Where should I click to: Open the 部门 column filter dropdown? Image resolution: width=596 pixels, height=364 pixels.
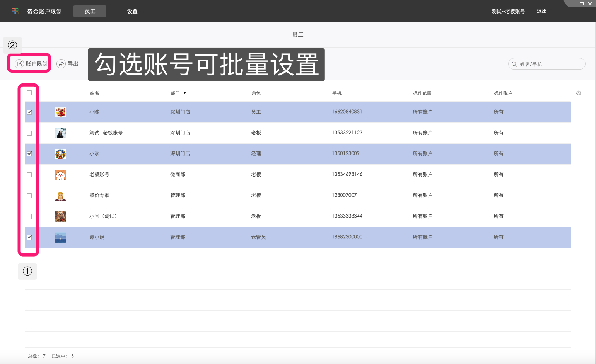(185, 93)
